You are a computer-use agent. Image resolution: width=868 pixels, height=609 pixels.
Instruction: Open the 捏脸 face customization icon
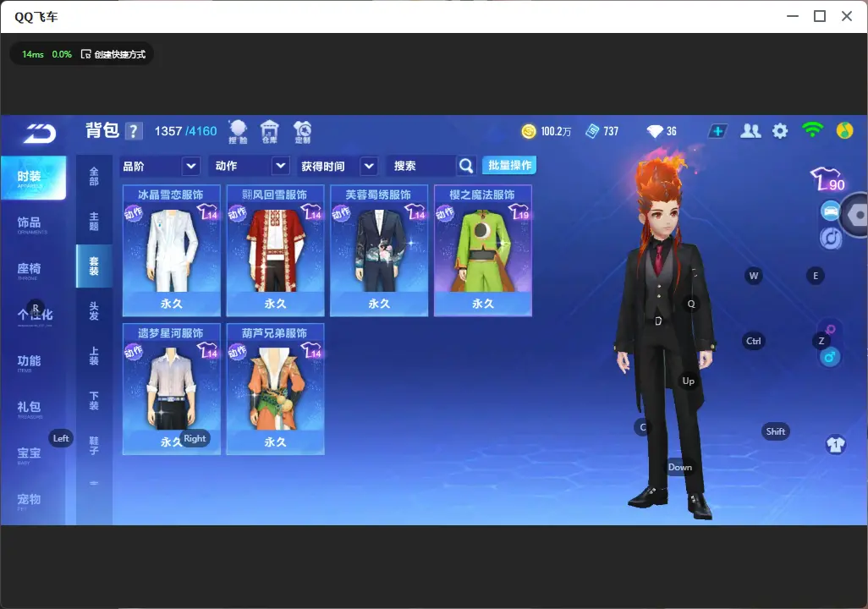pyautogui.click(x=238, y=132)
